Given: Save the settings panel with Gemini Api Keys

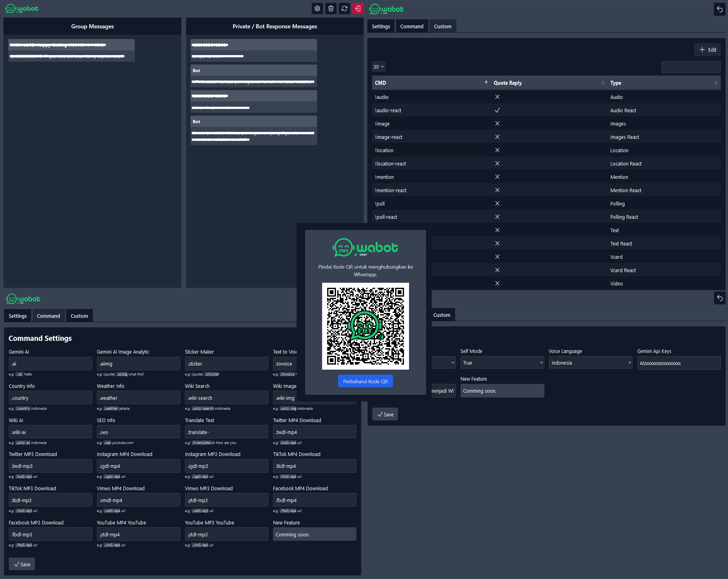Looking at the screenshot, I should tap(385, 414).
